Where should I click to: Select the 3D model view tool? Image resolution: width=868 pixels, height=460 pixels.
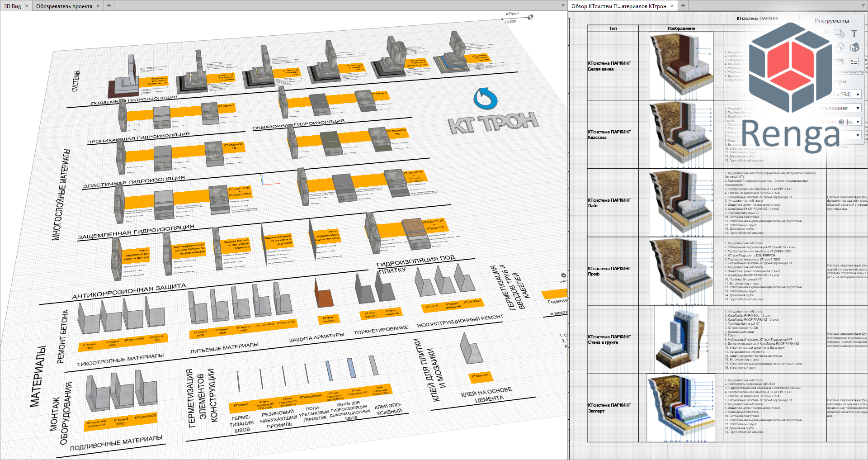pyautogui.click(x=854, y=47)
